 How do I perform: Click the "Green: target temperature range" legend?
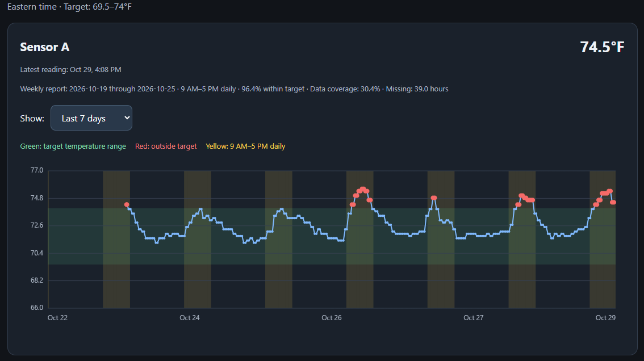click(x=73, y=146)
